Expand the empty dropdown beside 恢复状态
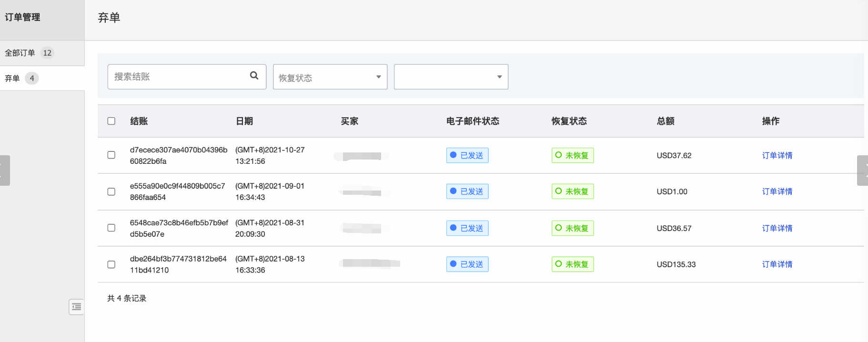This screenshot has height=342, width=868. [x=451, y=77]
